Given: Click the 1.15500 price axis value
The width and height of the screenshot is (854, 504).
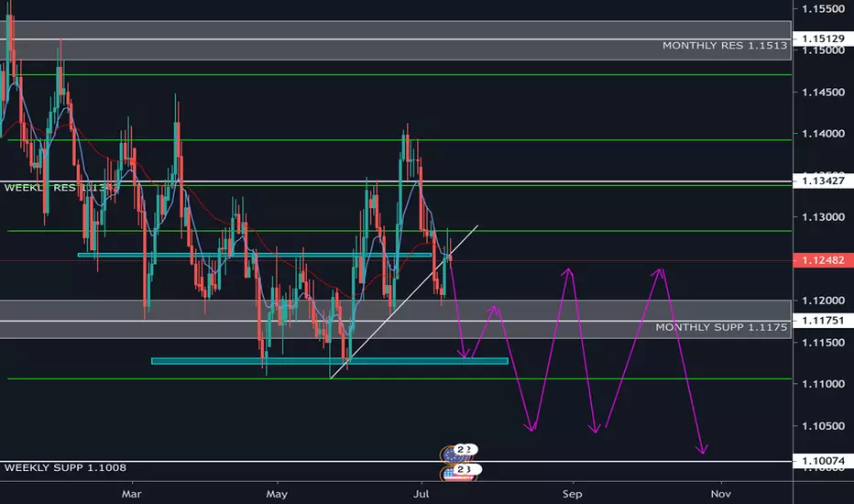Looking at the screenshot, I should 823,9.
